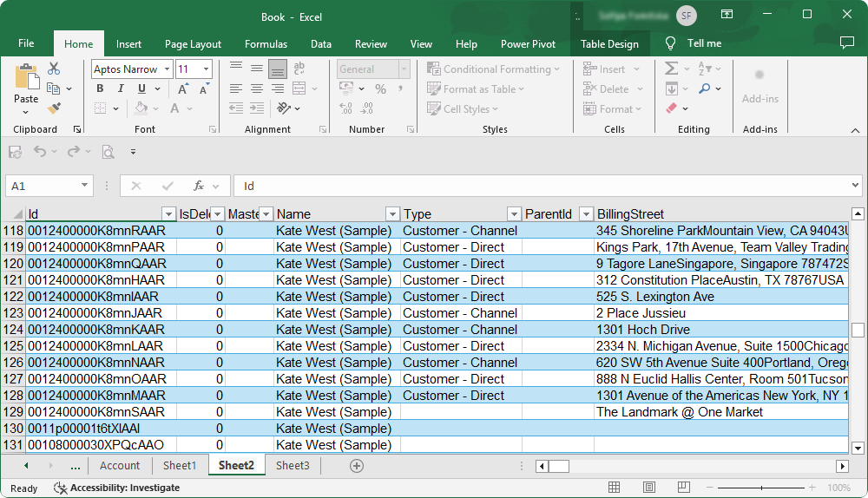Image resolution: width=868 pixels, height=498 pixels.
Task: Click Accessibility: Investigate in status bar
Action: coord(117,488)
